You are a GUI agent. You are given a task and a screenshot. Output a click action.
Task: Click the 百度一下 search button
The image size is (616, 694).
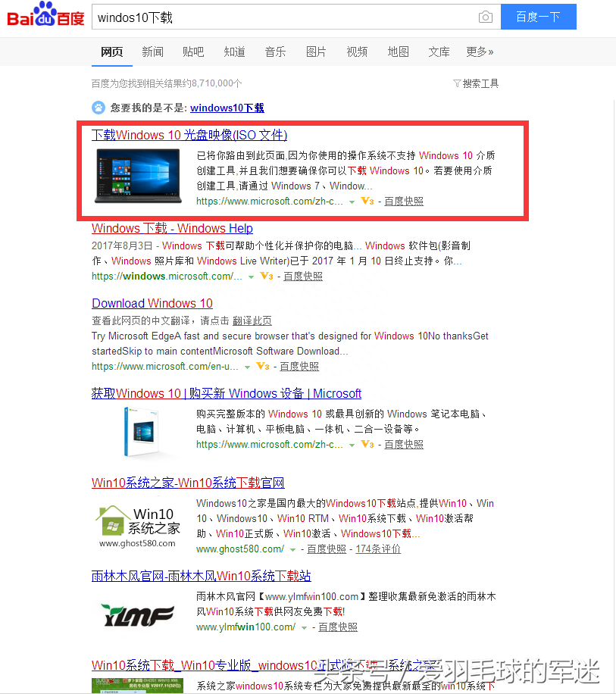point(538,16)
